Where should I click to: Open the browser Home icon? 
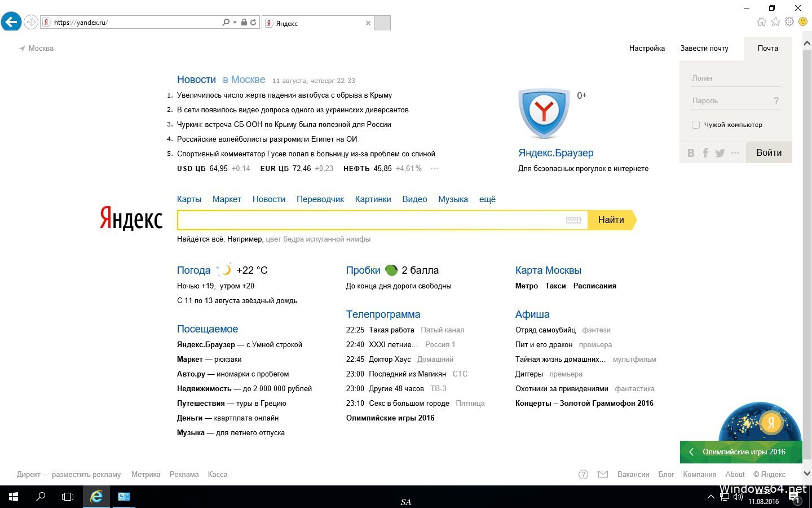762,21
